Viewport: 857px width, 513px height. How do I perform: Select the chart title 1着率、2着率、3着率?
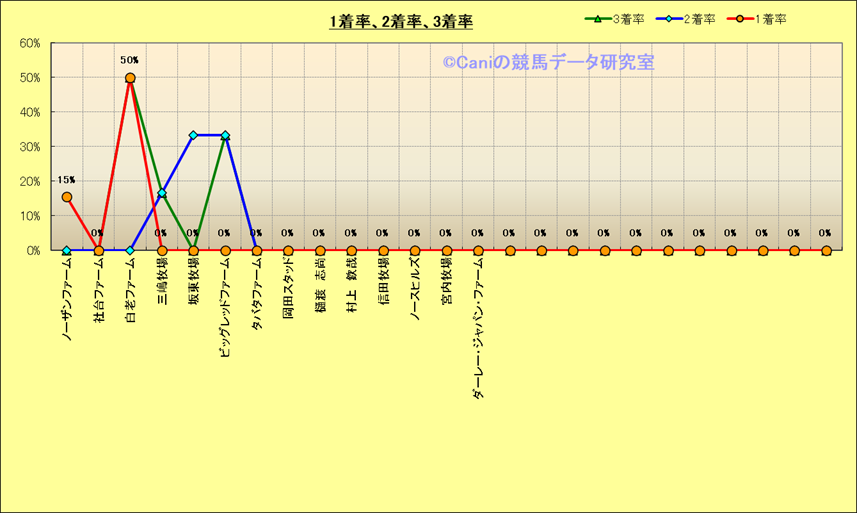pyautogui.click(x=401, y=22)
